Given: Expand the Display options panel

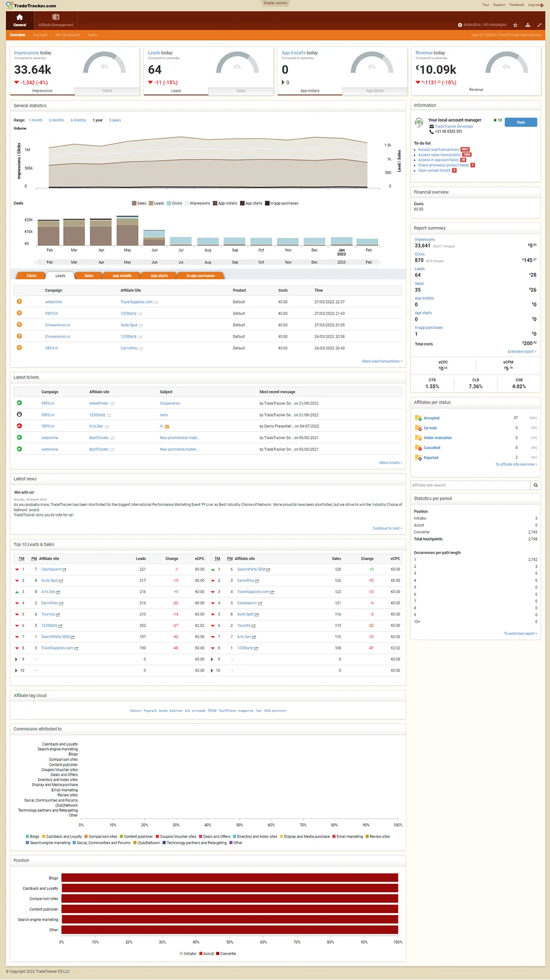Looking at the screenshot, I should [x=275, y=3].
